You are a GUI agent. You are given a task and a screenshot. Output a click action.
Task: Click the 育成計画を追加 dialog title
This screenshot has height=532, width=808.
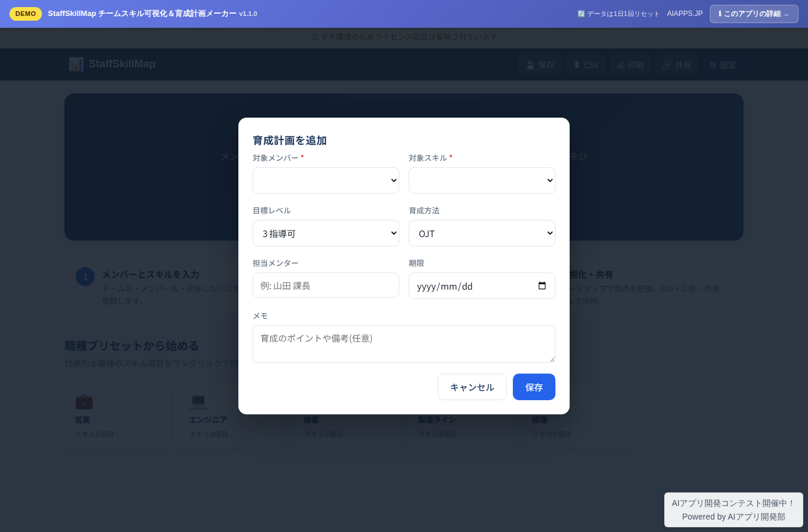pyautogui.click(x=290, y=140)
